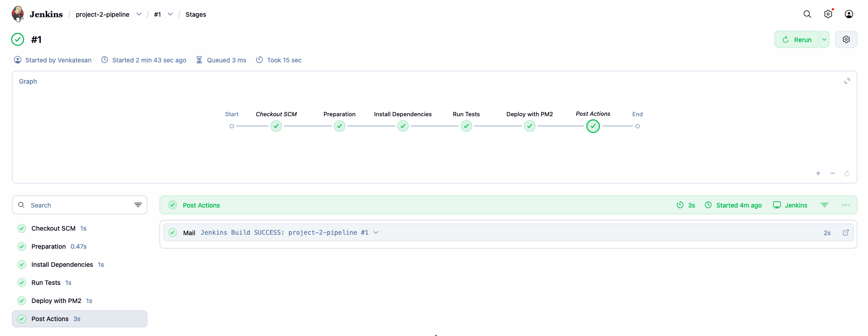Open build configuration gear button

(x=846, y=39)
